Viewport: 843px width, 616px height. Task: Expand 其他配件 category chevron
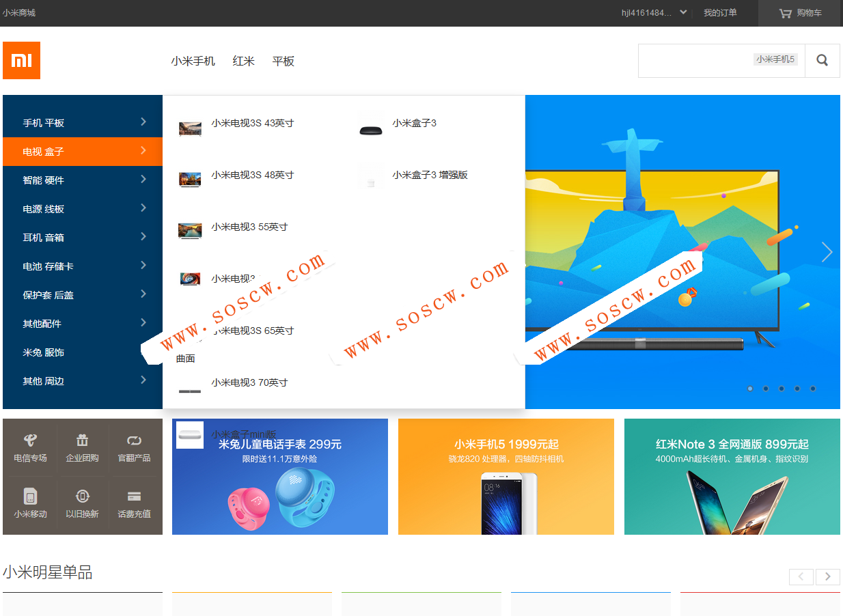tap(143, 322)
